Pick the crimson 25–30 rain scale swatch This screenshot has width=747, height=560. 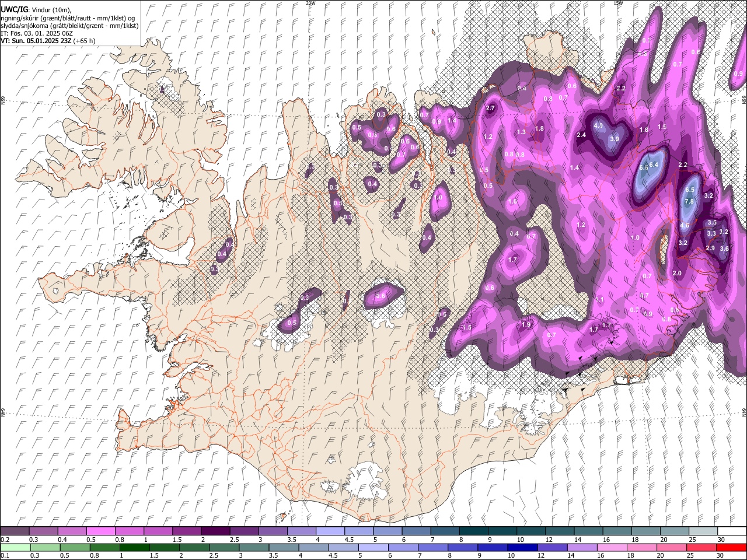pyautogui.click(x=701, y=547)
